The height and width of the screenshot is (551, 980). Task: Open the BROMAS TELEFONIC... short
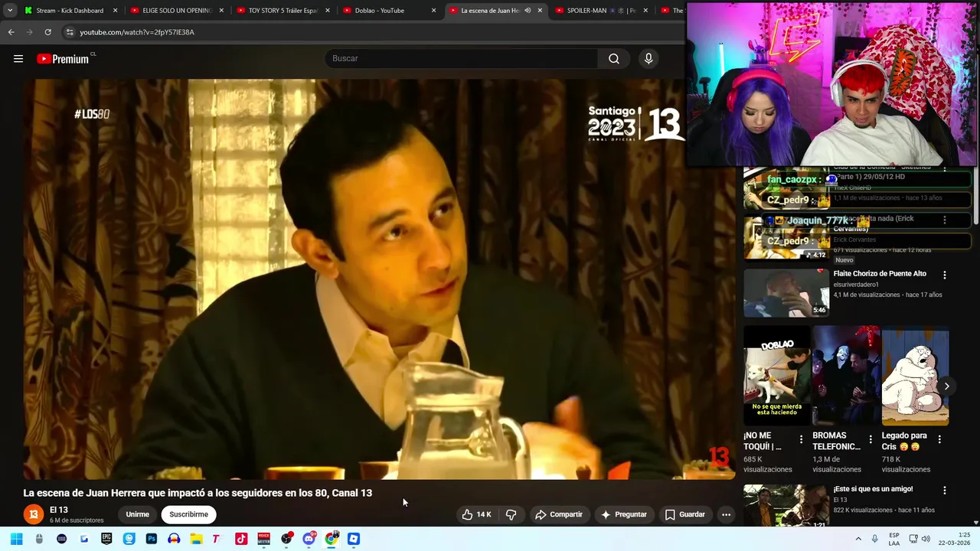(846, 376)
